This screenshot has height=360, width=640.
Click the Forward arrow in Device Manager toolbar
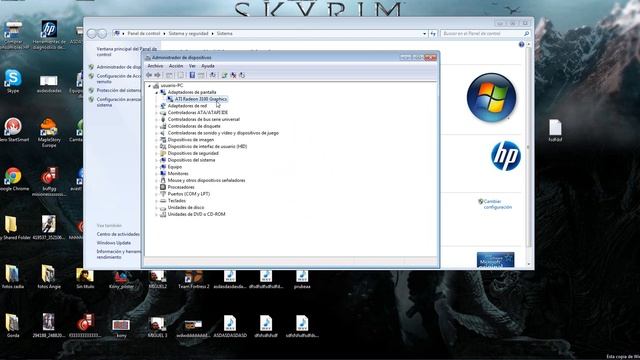click(x=158, y=75)
